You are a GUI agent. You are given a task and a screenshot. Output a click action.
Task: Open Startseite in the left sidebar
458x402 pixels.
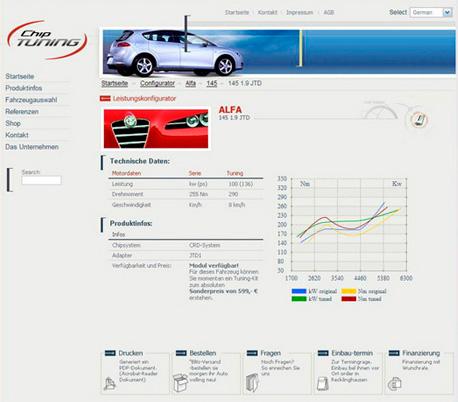tap(20, 76)
